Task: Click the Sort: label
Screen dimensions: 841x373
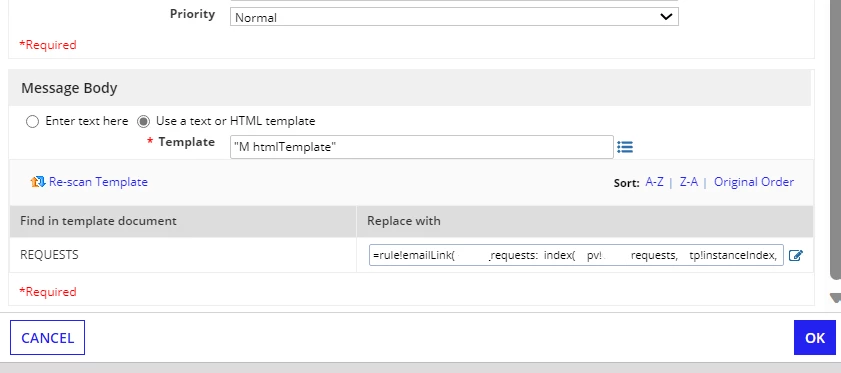Action: pos(626,183)
